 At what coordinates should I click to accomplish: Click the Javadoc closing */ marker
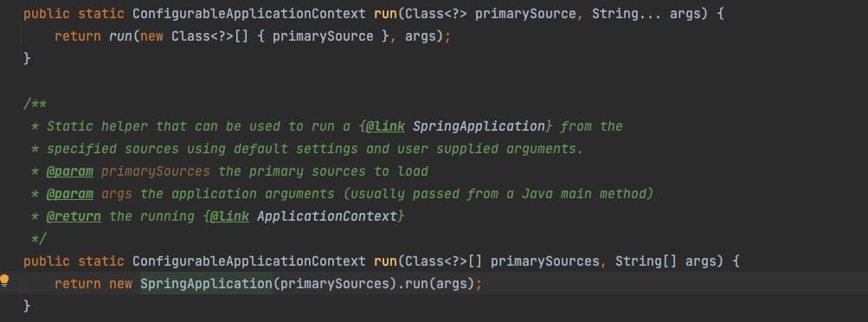39,238
